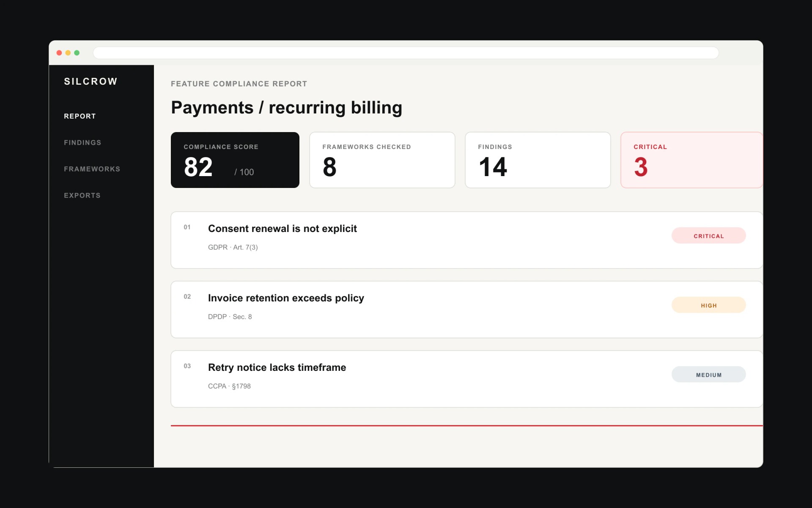812x508 pixels.
Task: Click the '/ 100' score denominator
Action: click(244, 172)
